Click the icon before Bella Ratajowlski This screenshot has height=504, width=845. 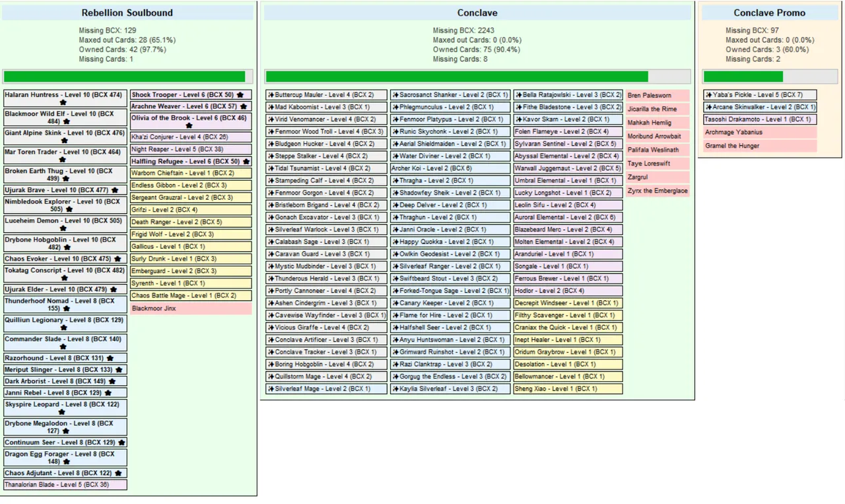point(519,95)
